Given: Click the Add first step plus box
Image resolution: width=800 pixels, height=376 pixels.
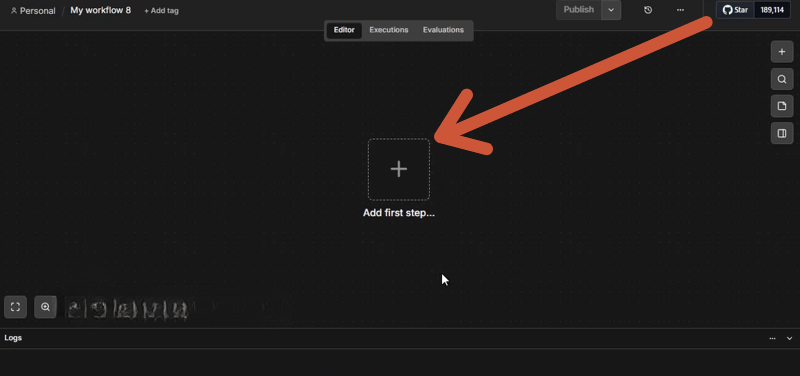Looking at the screenshot, I should click(398, 169).
